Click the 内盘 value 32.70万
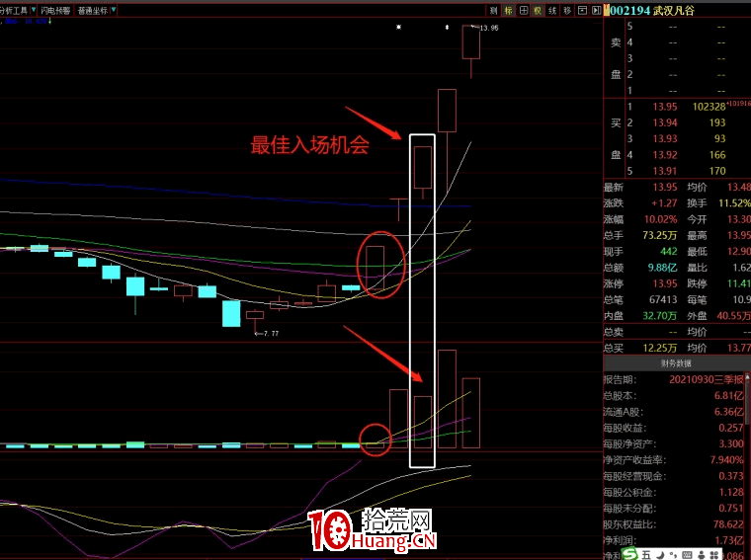Screen dimensions: 751x560 point(659,316)
